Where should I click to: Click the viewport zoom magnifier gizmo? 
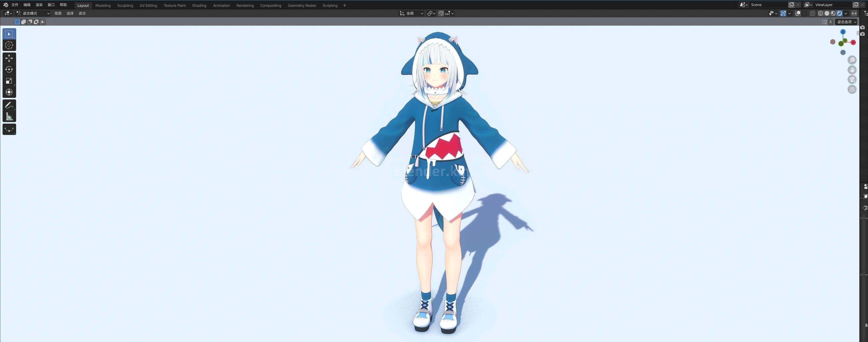coord(852,60)
